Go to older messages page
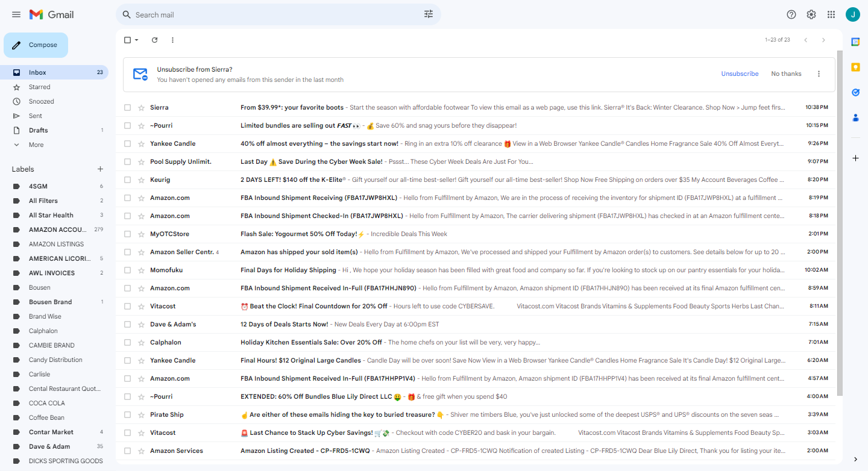 click(823, 40)
